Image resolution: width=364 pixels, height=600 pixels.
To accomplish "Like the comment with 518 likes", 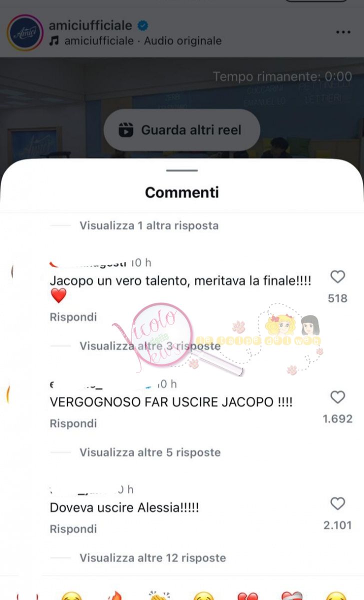I will (x=338, y=276).
